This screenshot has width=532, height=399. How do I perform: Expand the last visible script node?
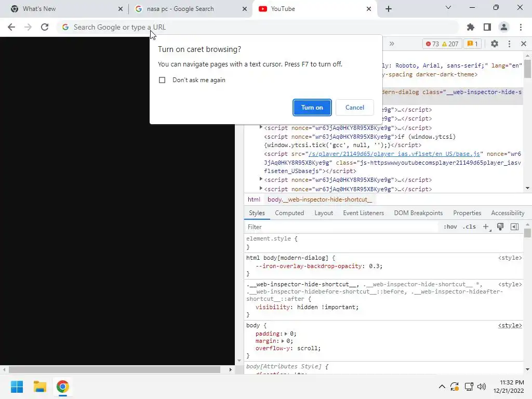(261, 188)
